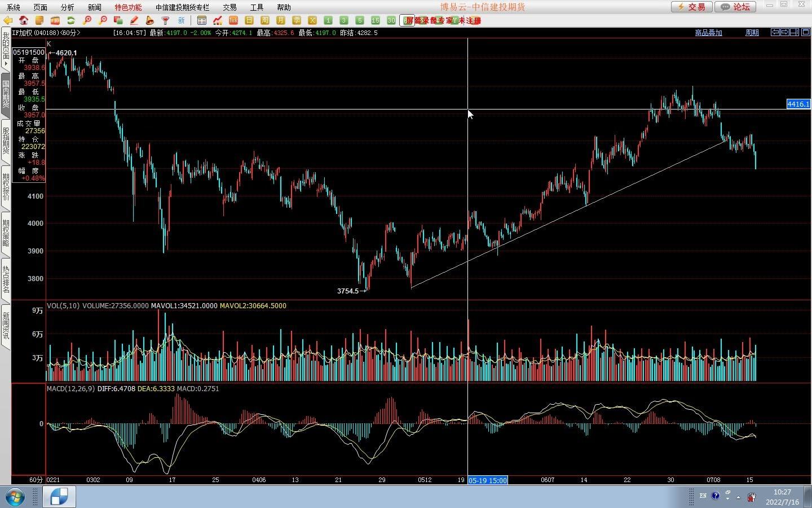Screen dimensions: 812x508
Task: Click the 交易 trade button
Action: tap(691, 7)
